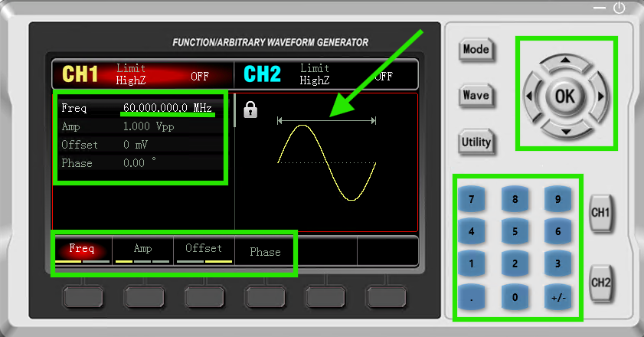Click the down arrow on the navigation pad
Image resolution: width=644 pixels, height=337 pixels.
click(x=566, y=131)
